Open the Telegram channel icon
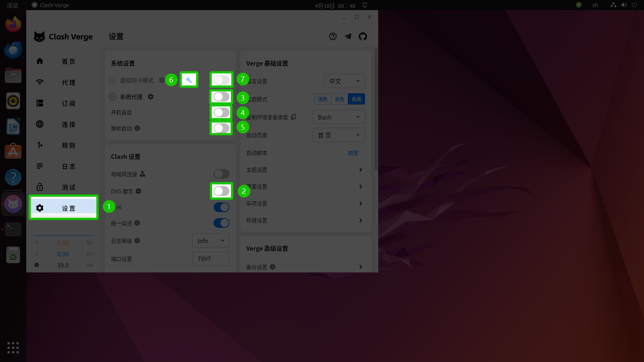This screenshot has width=644, height=362. pyautogui.click(x=348, y=36)
